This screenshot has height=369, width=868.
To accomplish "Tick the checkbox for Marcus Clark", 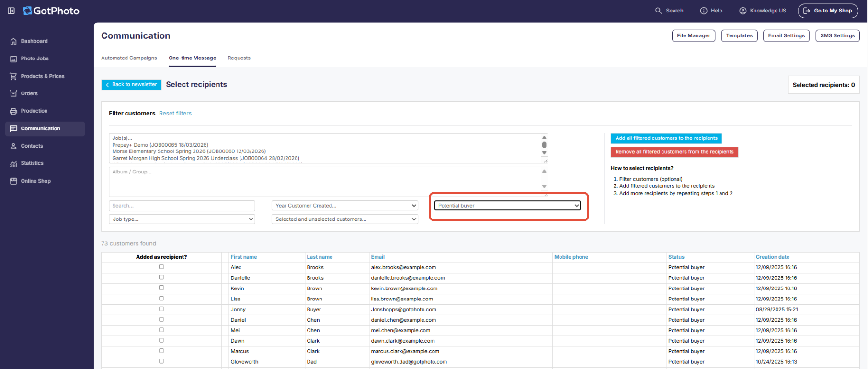I will click(161, 351).
